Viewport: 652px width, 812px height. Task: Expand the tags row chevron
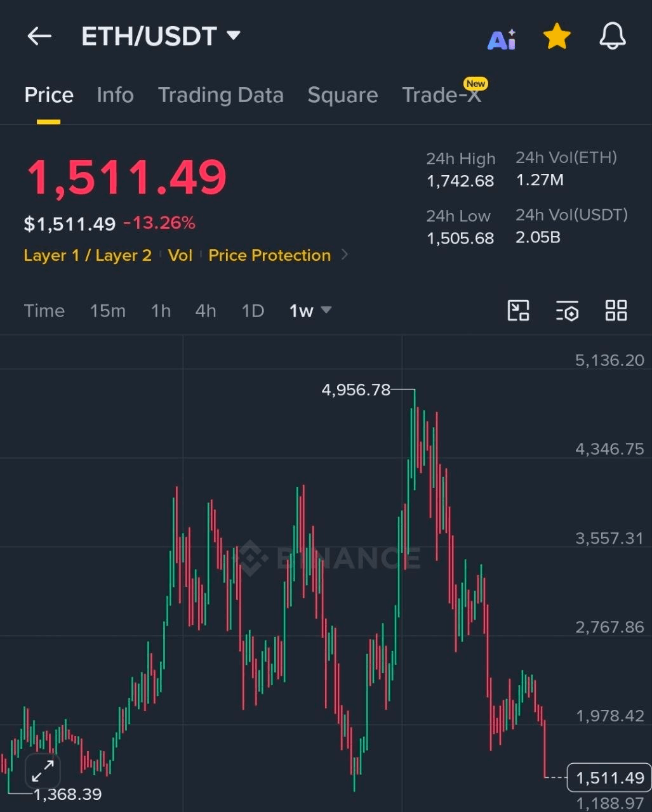tap(345, 254)
